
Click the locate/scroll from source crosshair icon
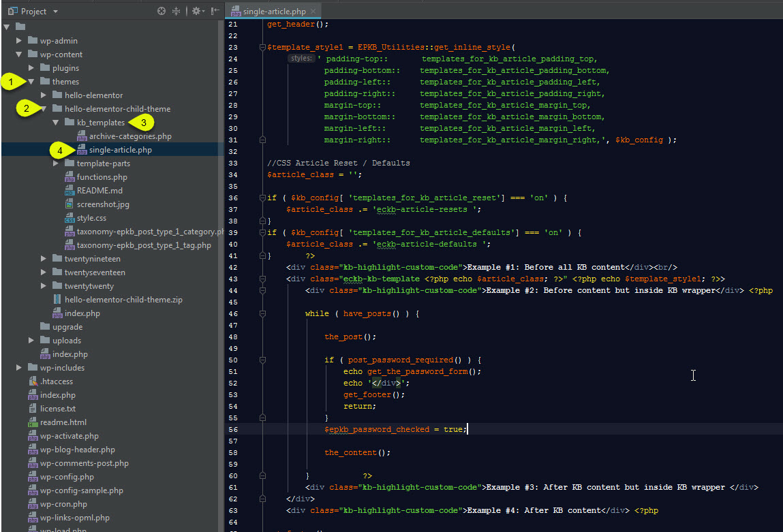pos(162,11)
